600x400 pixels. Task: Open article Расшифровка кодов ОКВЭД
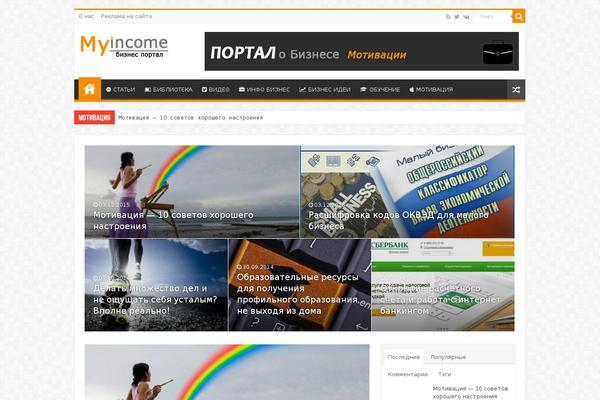pos(408,191)
